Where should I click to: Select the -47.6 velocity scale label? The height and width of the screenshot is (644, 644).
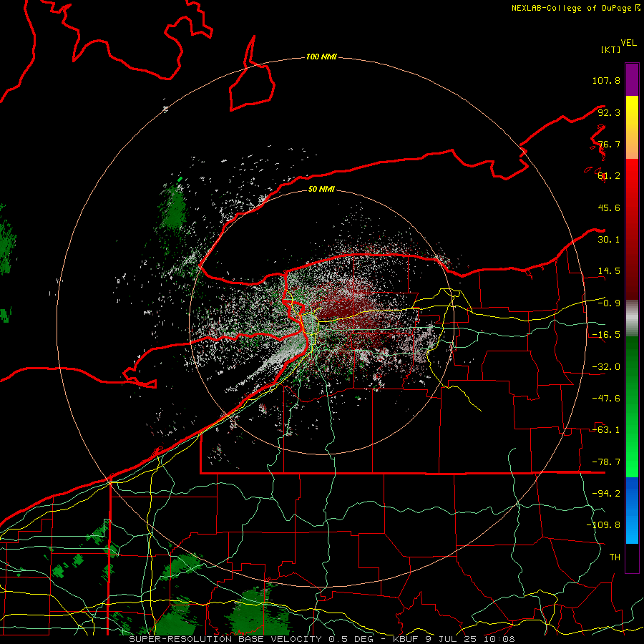pyautogui.click(x=606, y=399)
